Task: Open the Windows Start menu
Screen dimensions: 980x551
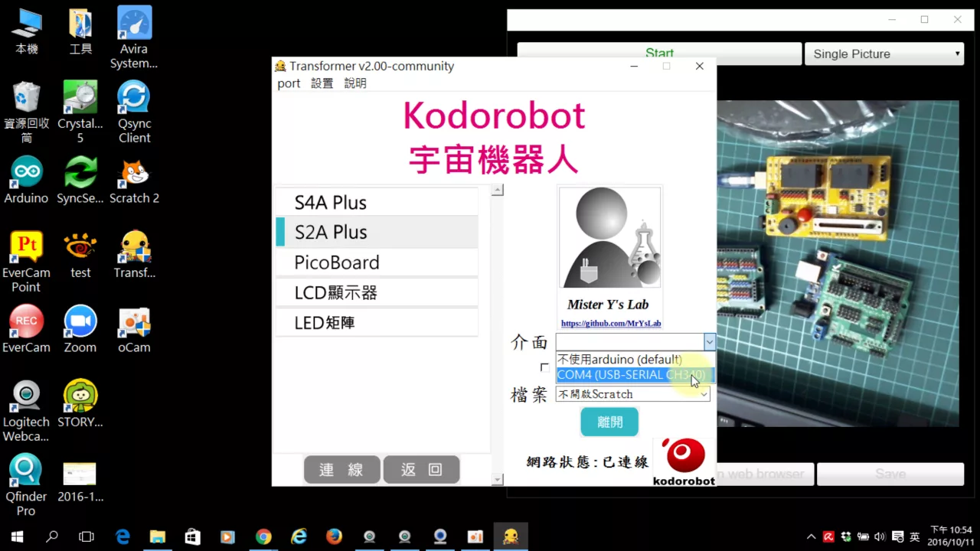Action: click(17, 536)
